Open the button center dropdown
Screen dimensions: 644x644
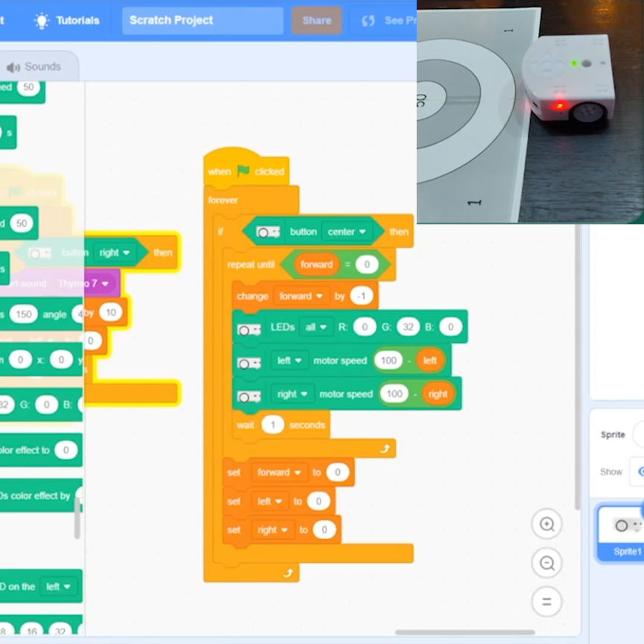[348, 232]
